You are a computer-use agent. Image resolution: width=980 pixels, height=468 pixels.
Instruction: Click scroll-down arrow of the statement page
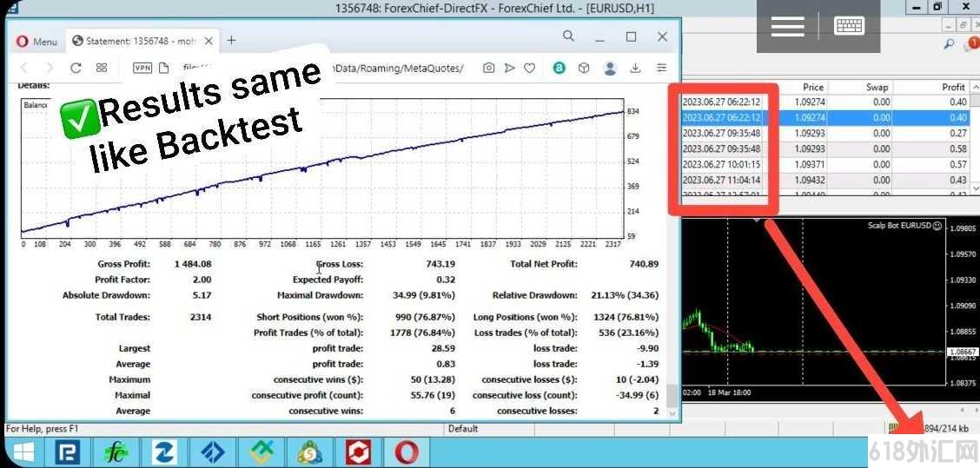coord(672,413)
